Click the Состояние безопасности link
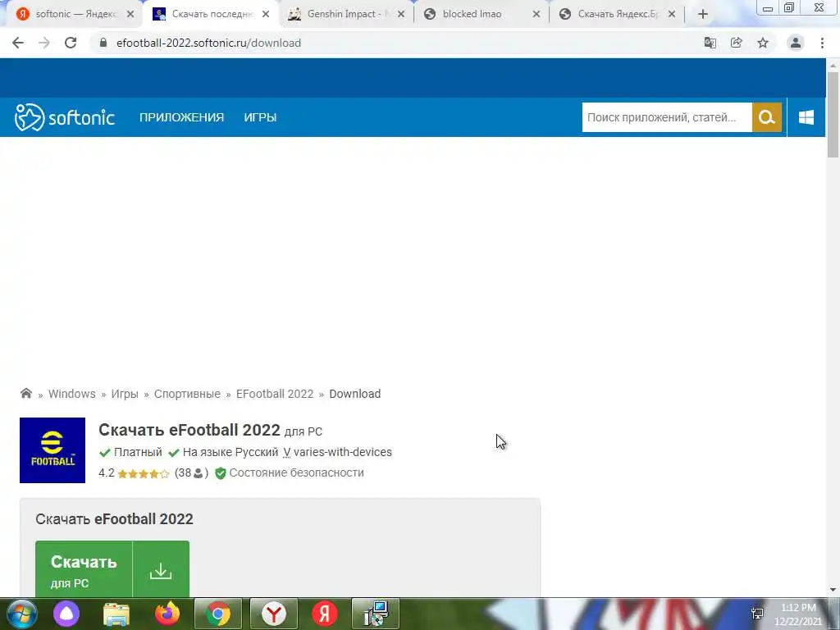 296,473
